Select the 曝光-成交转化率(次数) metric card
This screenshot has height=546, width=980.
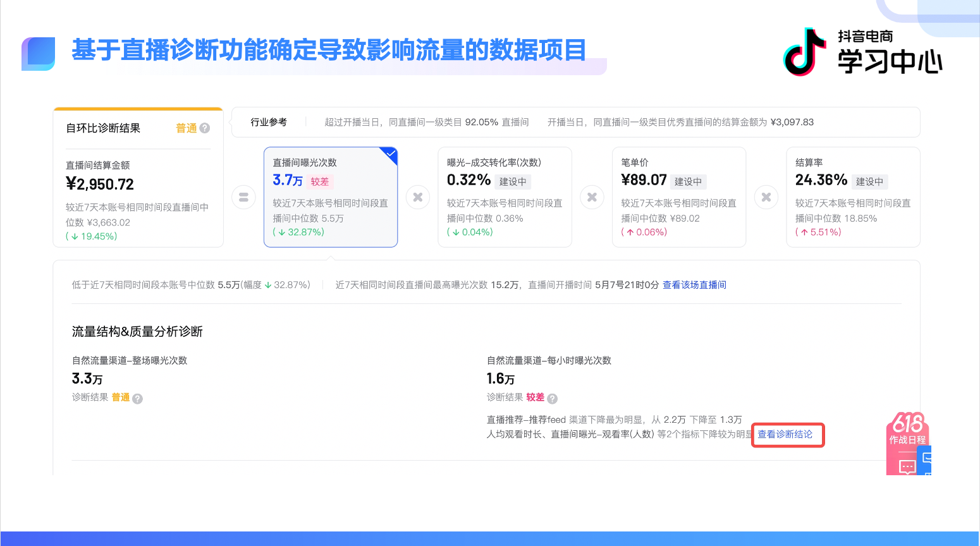pos(505,197)
